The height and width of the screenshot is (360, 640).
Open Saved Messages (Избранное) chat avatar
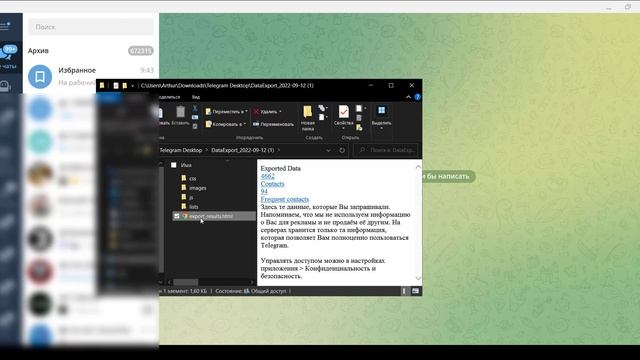40,76
